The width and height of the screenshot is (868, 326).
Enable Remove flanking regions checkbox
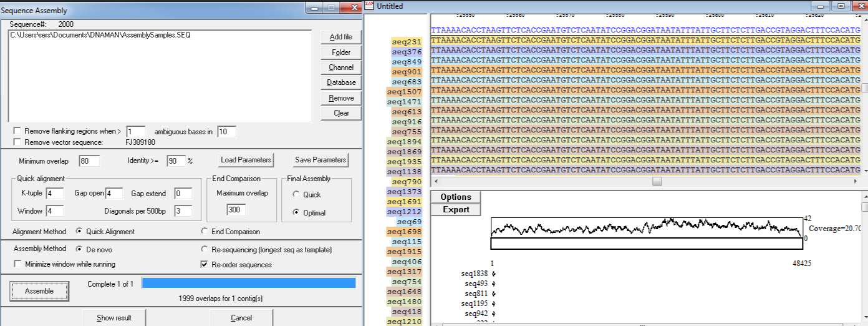click(17, 131)
